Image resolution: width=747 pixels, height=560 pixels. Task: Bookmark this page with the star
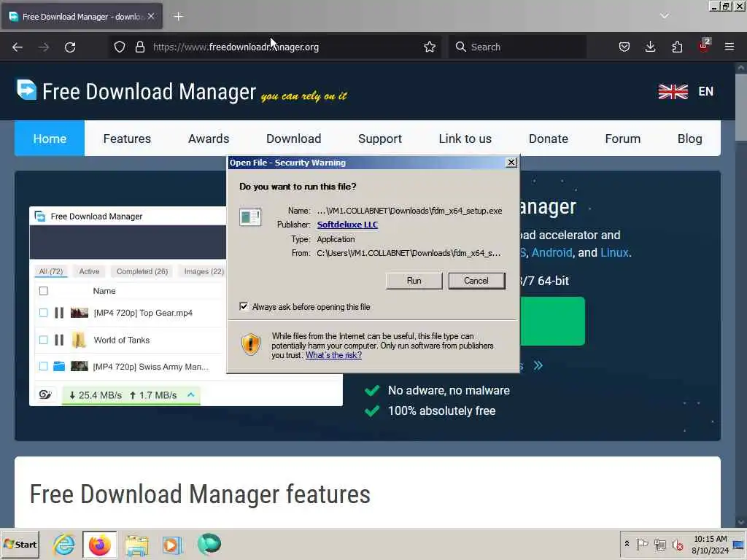[x=430, y=47]
